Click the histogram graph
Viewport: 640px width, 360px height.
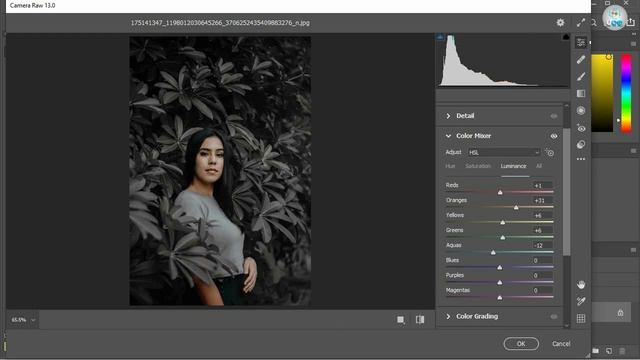click(x=503, y=60)
